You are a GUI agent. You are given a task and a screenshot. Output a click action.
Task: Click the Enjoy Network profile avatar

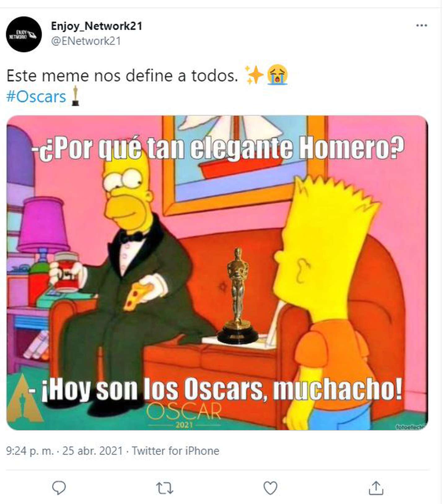24,34
